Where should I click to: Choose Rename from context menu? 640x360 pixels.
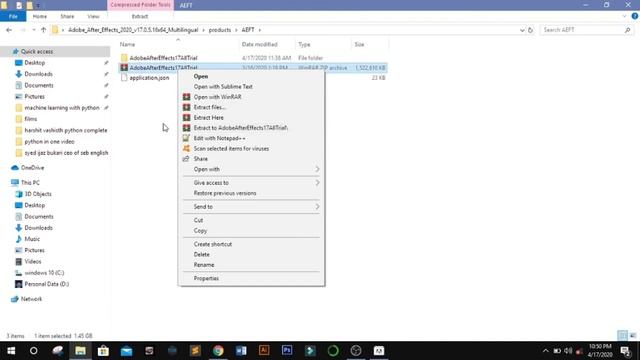(251, 264)
